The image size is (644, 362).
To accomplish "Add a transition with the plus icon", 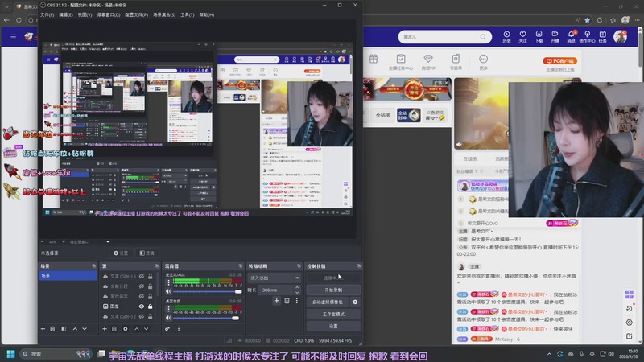I will coord(276,301).
